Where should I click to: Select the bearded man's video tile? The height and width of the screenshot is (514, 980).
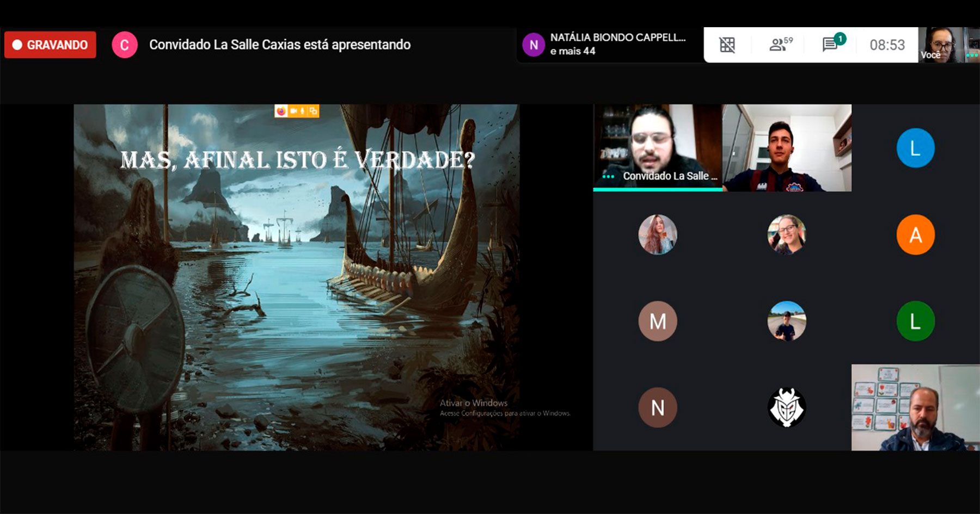(x=915, y=407)
